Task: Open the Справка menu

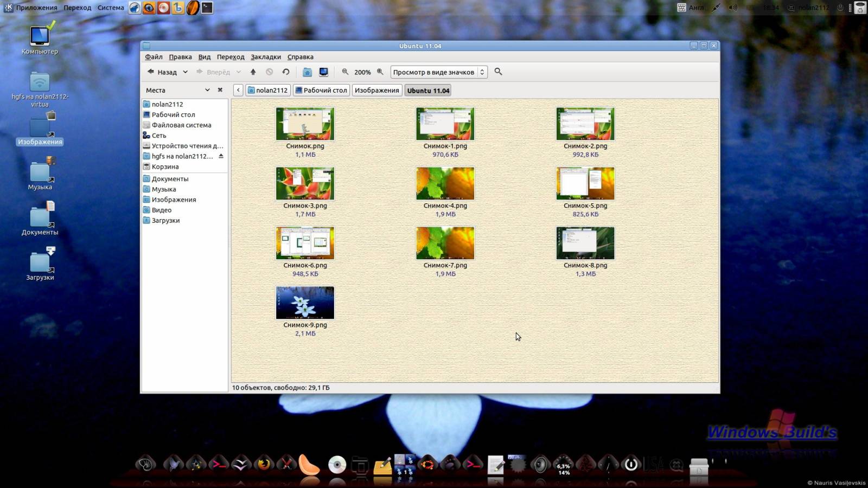Action: (301, 57)
